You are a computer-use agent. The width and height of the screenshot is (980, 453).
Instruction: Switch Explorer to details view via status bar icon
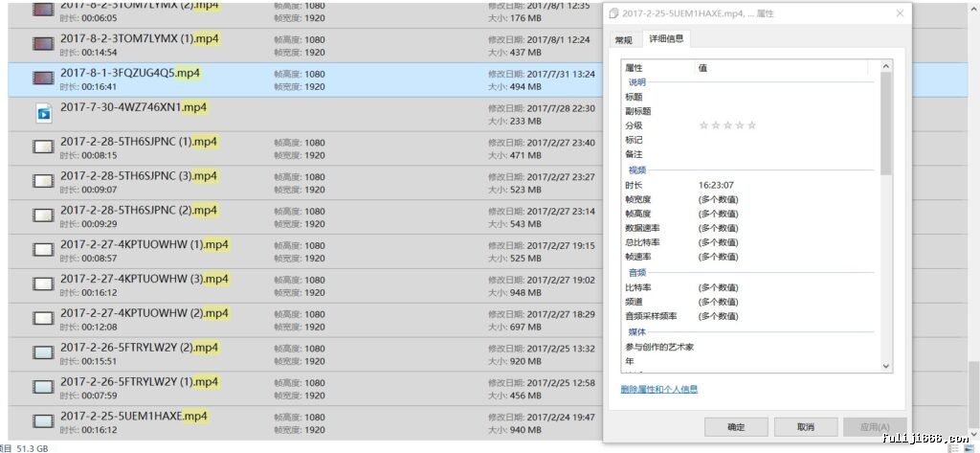(x=952, y=448)
